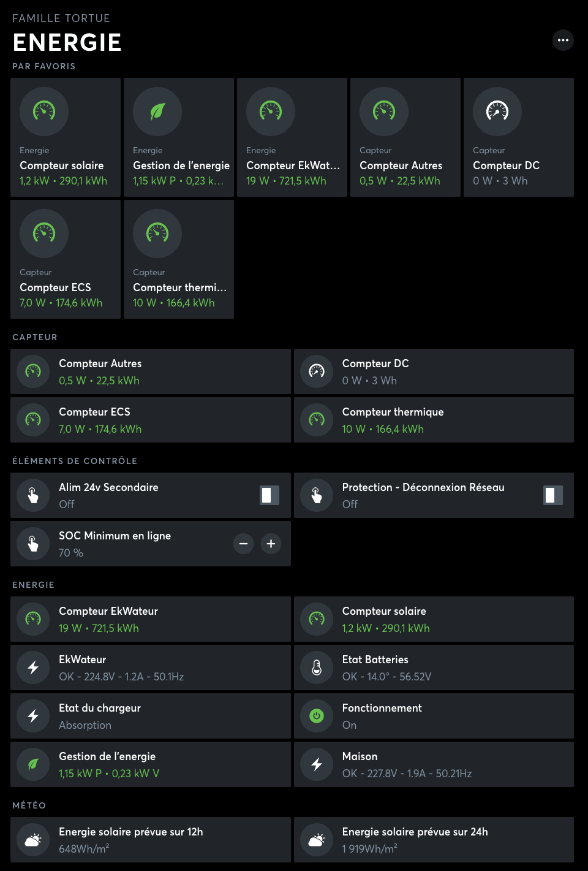The height and width of the screenshot is (871, 588).
Task: Decrease SOC Minimum en ligne with minus button
Action: 243,544
